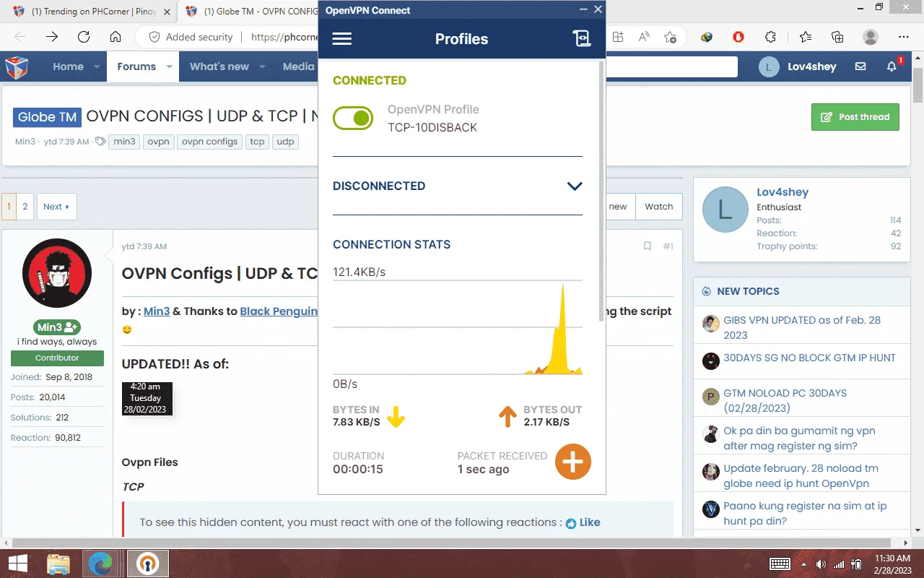Open 30DAYS SG NO BLOCK GTM topic
Screen dimensions: 924x578
[x=809, y=358]
